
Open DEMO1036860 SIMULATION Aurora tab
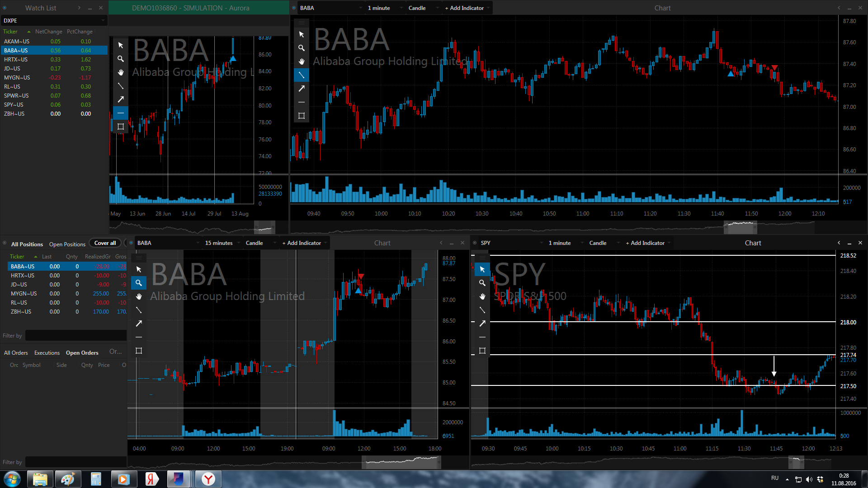pyautogui.click(x=199, y=8)
